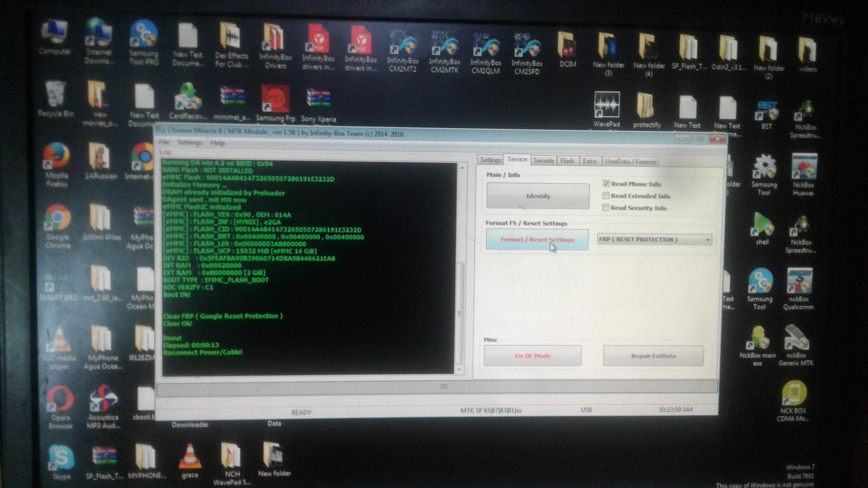The height and width of the screenshot is (488, 868).
Task: Select the Samsung Tool PRO desktop icon
Action: [x=144, y=42]
